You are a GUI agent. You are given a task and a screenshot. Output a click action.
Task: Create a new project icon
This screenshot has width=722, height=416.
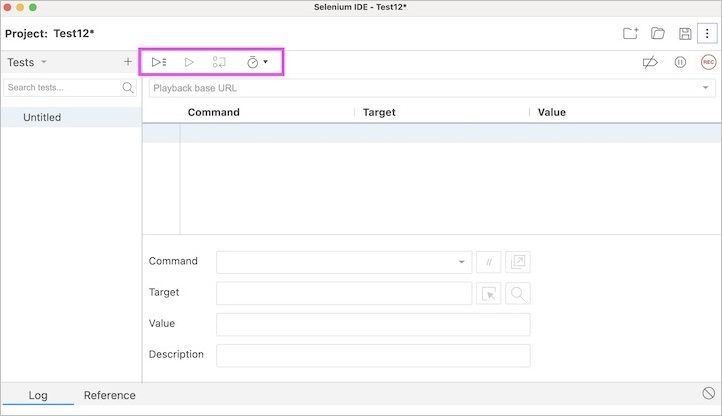point(630,33)
